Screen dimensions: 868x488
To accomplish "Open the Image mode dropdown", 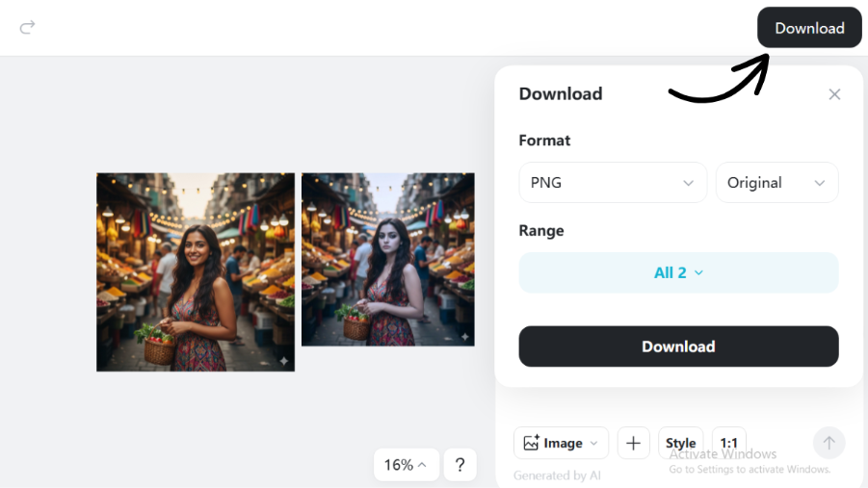I will [x=561, y=443].
